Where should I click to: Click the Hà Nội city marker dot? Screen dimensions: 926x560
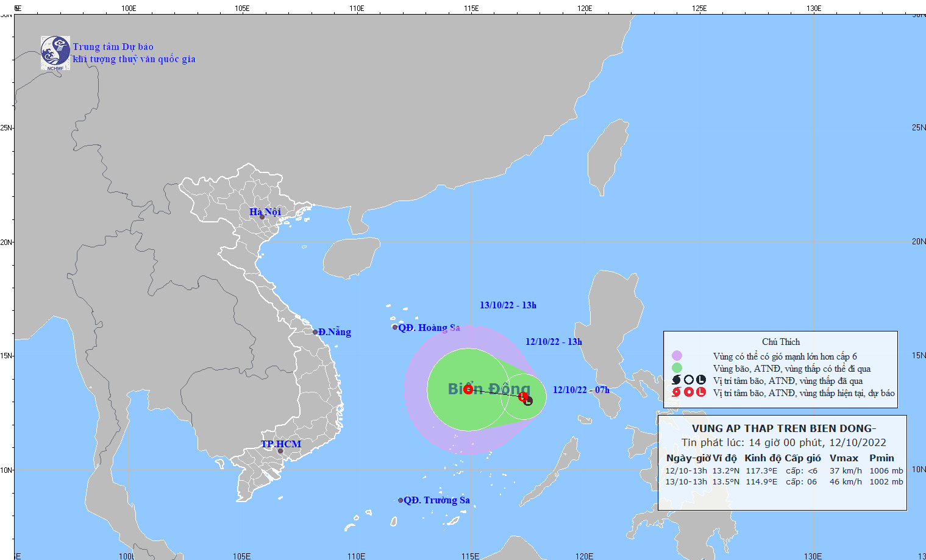[262, 217]
